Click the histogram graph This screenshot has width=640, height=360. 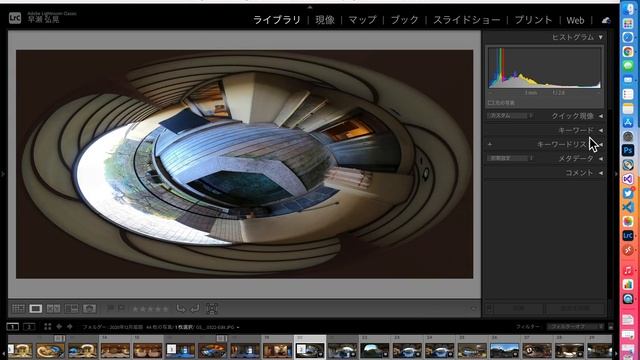coord(544,67)
